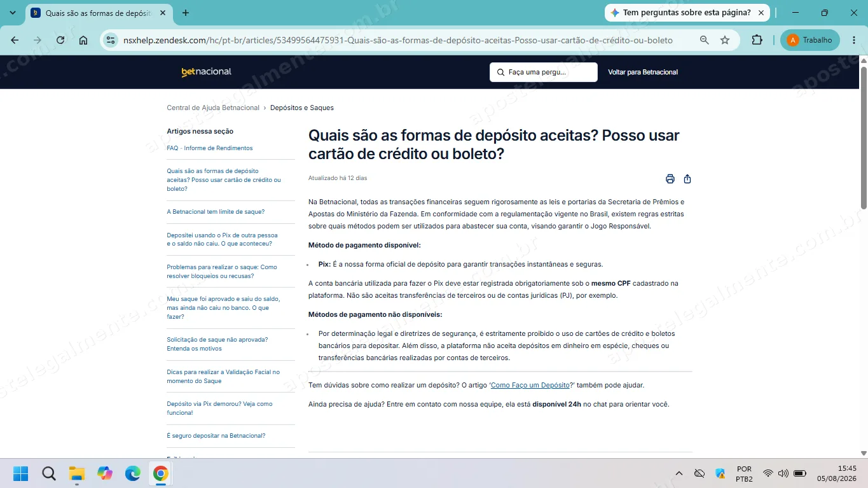Bookmark this page with the star icon
868x488 pixels.
725,40
